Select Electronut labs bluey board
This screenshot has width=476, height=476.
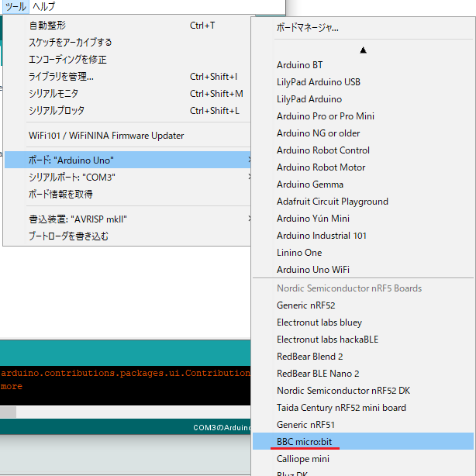[363, 322]
